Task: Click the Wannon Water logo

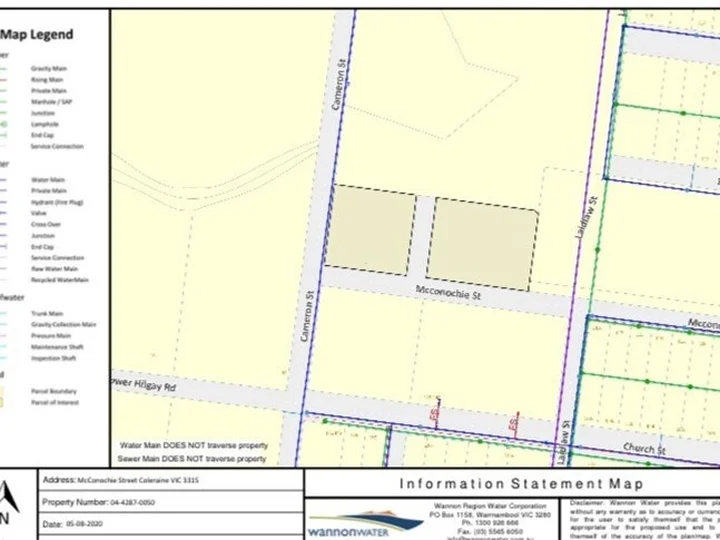Action: pos(366,523)
